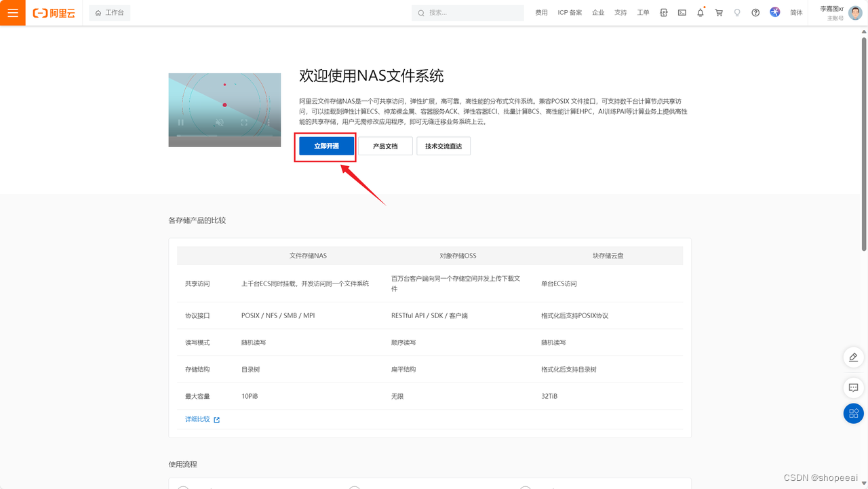Click the 读写模式 row label
The image size is (868, 489).
197,343
